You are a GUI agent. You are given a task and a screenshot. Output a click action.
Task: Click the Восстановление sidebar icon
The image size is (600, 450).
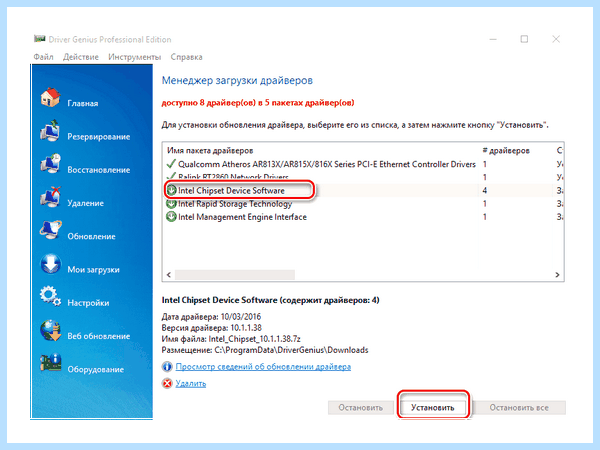[50, 164]
